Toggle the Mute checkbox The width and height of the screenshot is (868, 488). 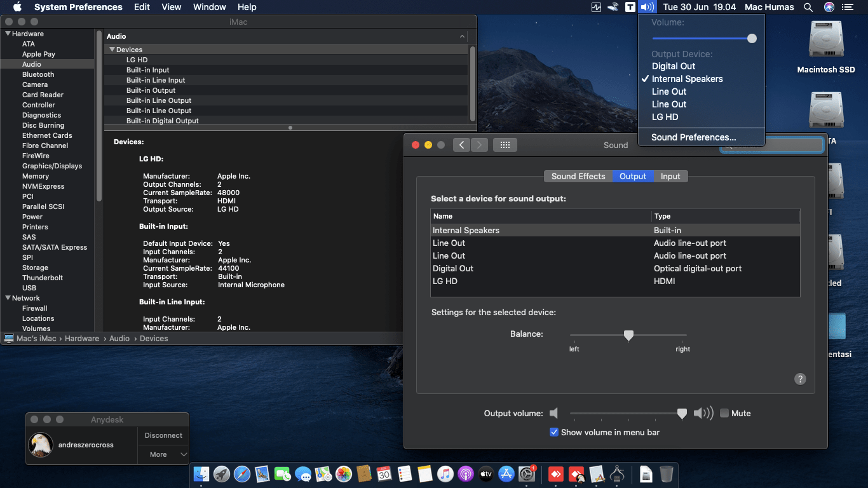(x=724, y=413)
